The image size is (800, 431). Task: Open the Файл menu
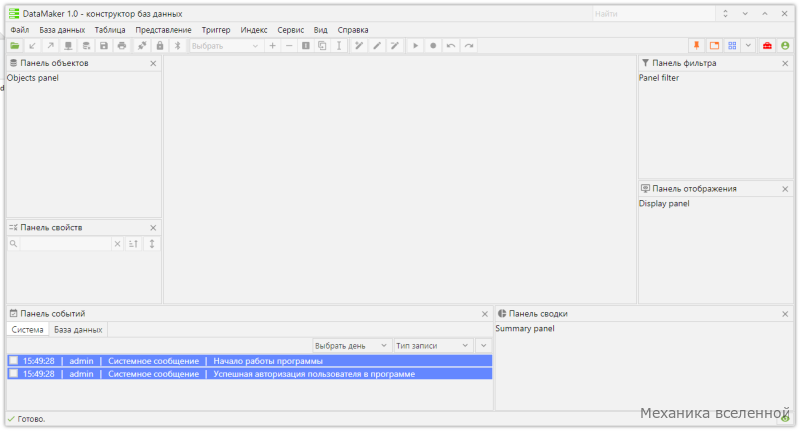point(20,30)
